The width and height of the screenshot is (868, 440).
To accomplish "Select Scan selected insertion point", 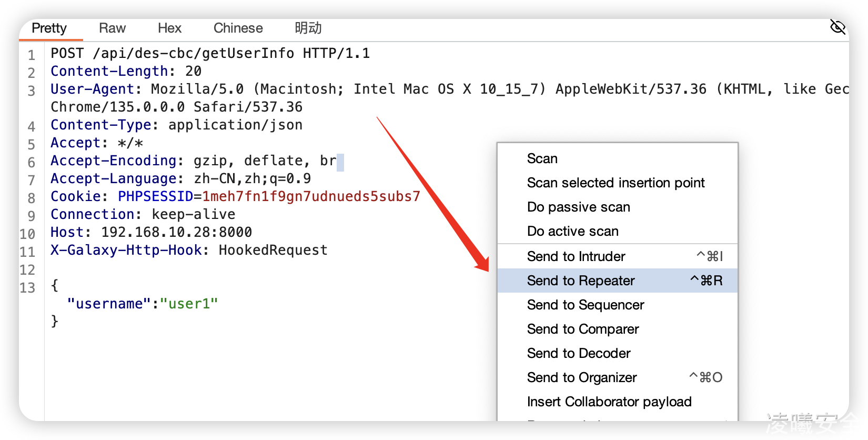I will (x=615, y=183).
